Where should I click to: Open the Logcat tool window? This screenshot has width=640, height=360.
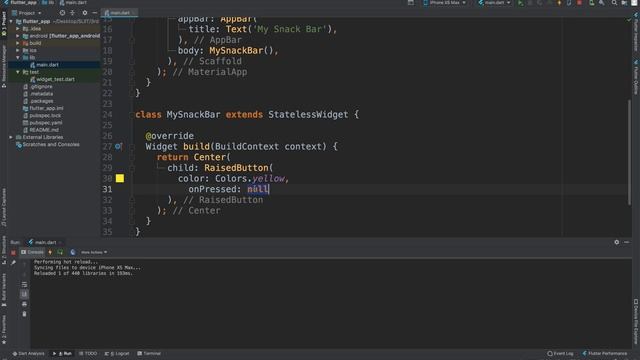117,353
